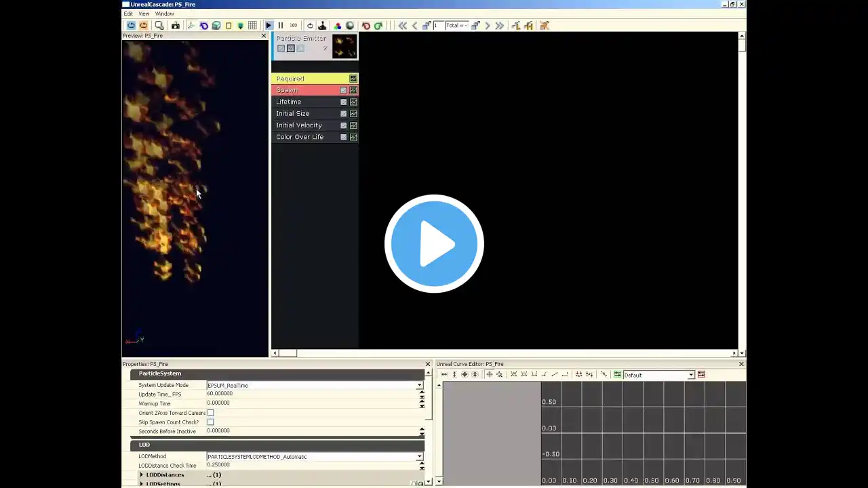The image size is (868, 488).
Task: Click the 100 percent speed button
Action: pos(294,26)
